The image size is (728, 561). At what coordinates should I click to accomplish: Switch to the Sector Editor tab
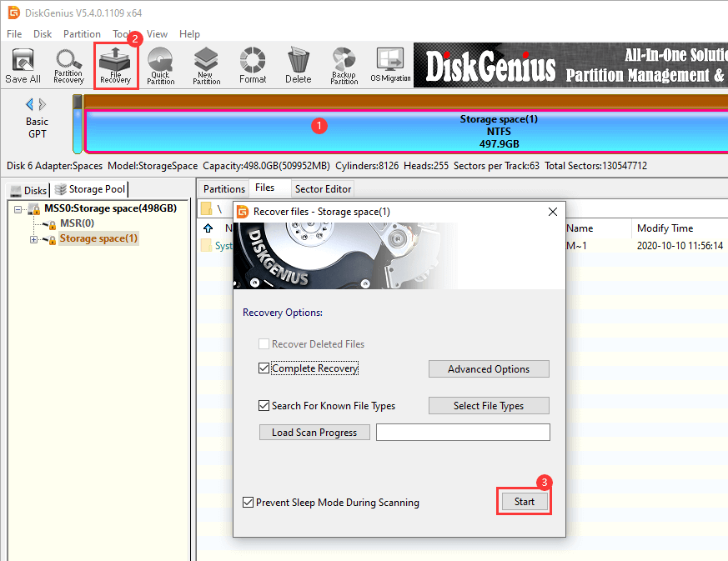(324, 189)
